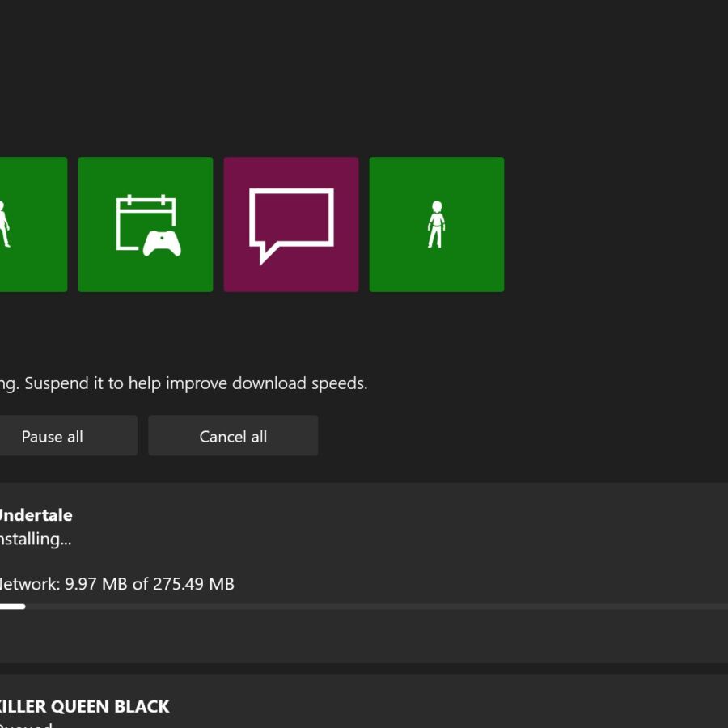Select the Undertale installing entry
The height and width of the screenshot is (728, 728).
click(364, 573)
